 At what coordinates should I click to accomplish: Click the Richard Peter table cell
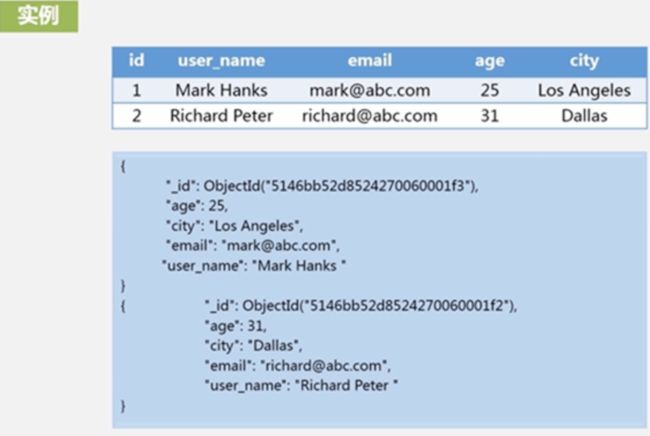(x=221, y=116)
